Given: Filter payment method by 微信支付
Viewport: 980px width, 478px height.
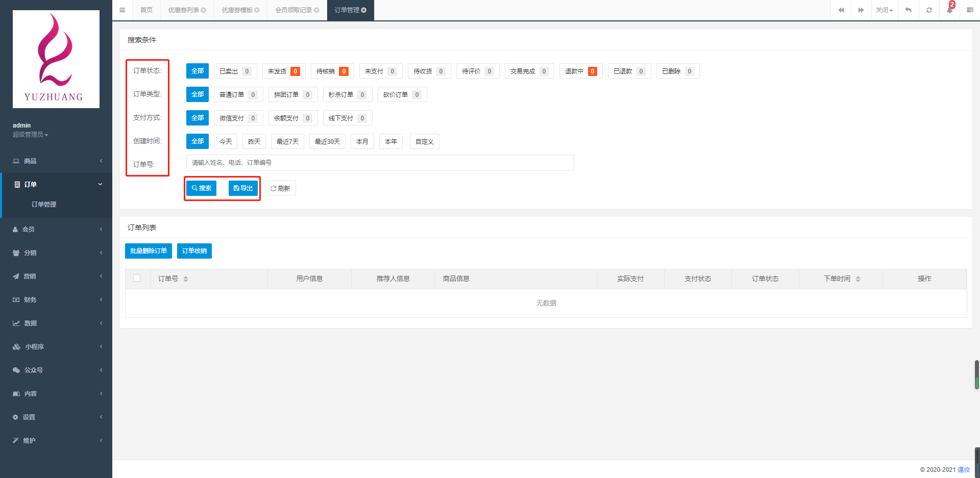Looking at the screenshot, I should click(238, 118).
